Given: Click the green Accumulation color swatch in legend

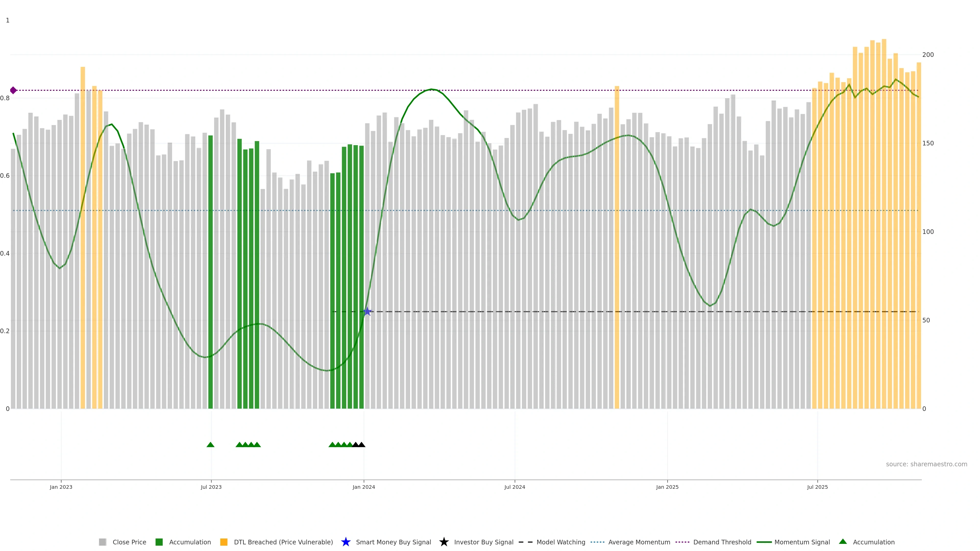Looking at the screenshot, I should (x=159, y=542).
